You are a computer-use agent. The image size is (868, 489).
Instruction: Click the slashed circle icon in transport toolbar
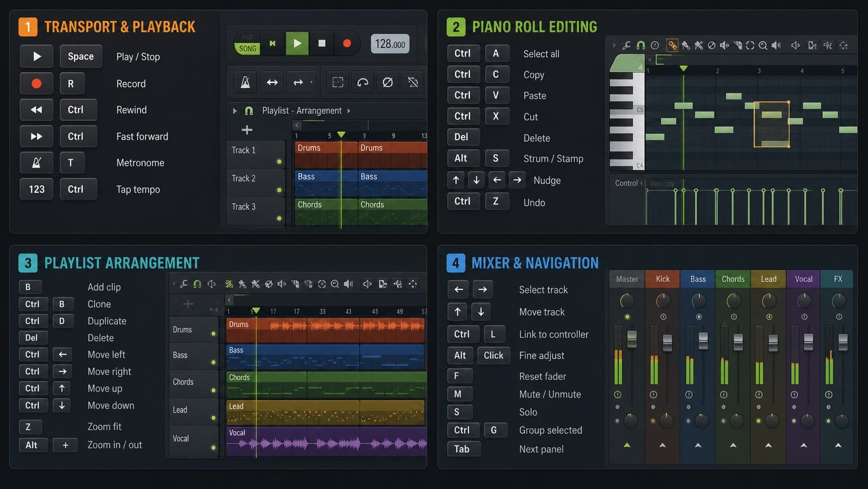click(387, 82)
